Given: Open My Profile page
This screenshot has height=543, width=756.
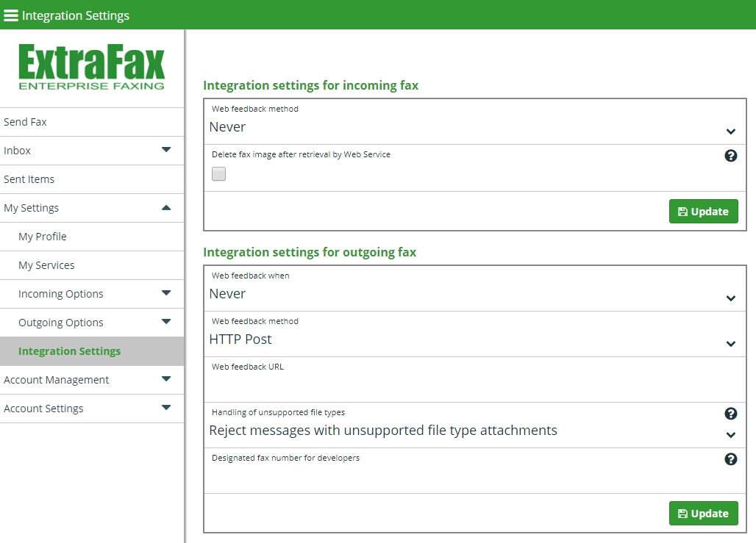Looking at the screenshot, I should pyautogui.click(x=92, y=237).
